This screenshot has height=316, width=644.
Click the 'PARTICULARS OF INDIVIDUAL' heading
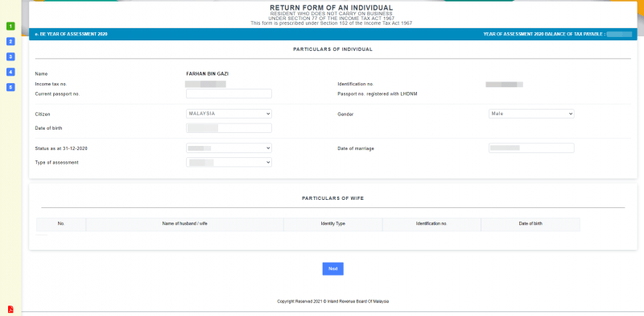click(x=332, y=49)
